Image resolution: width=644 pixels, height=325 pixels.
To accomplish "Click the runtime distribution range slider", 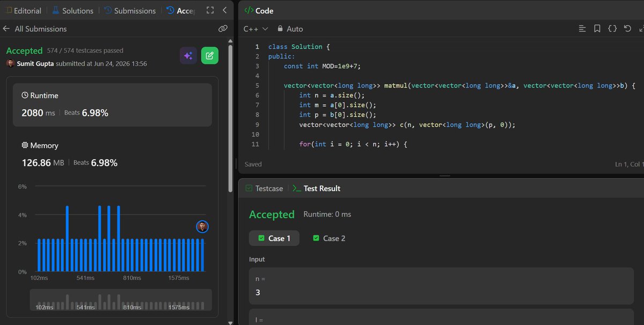I will coord(121,300).
